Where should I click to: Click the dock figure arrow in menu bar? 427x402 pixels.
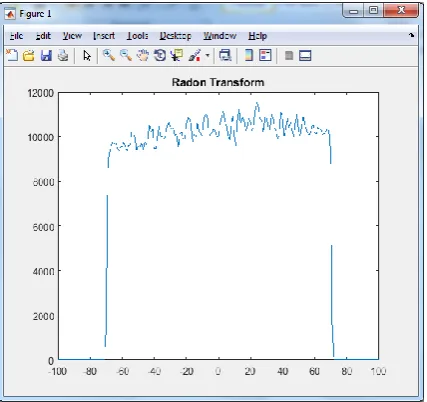pyautogui.click(x=412, y=35)
